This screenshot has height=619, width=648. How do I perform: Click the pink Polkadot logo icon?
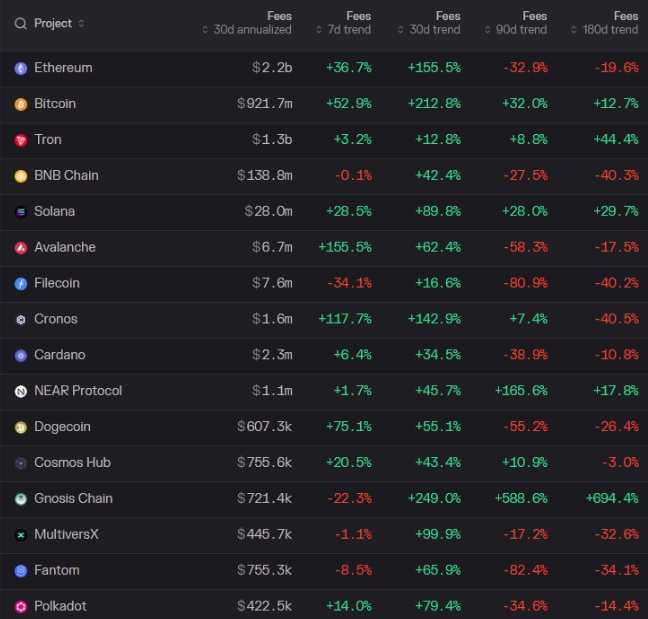(21, 607)
